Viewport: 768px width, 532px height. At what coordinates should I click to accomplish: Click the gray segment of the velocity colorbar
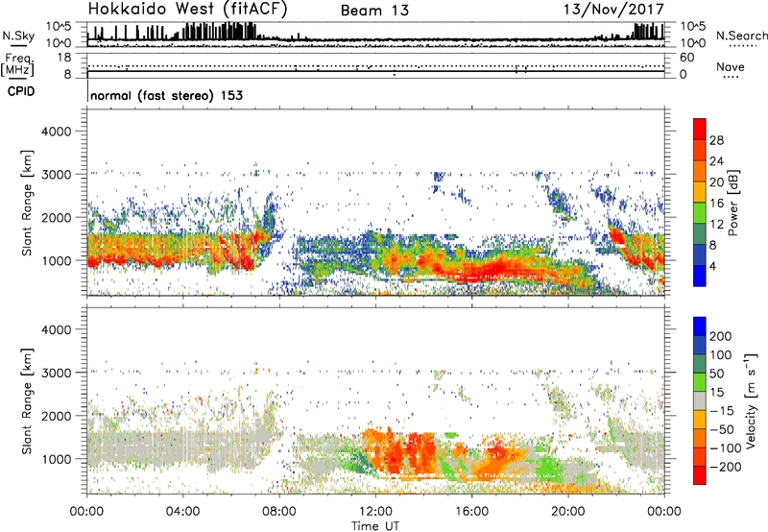pyautogui.click(x=700, y=400)
